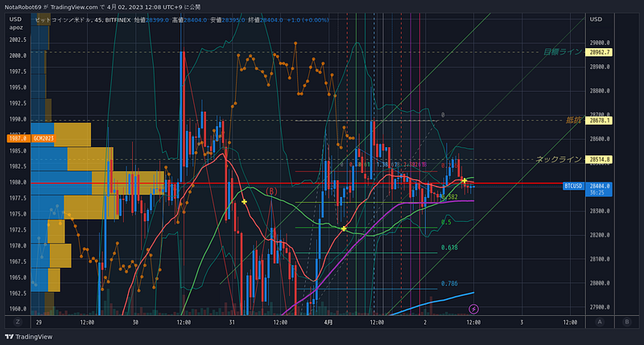
Task: Click the circled Z button on time axis
Action: pos(17,322)
